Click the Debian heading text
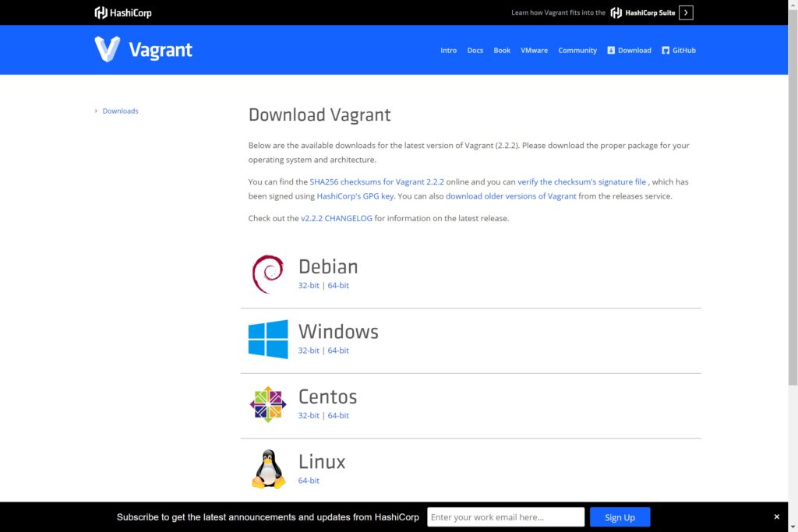Screen dimensions: 798x532 pos(328,266)
